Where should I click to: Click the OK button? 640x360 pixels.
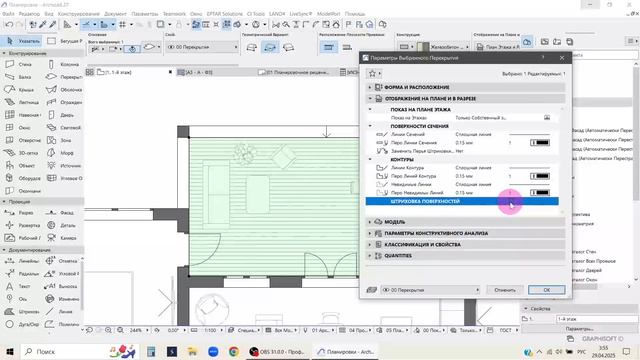tap(547, 290)
